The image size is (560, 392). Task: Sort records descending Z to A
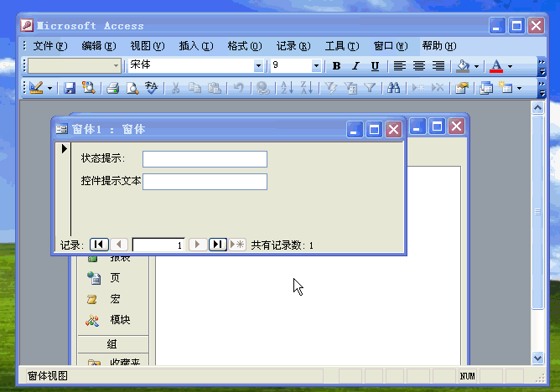click(307, 88)
